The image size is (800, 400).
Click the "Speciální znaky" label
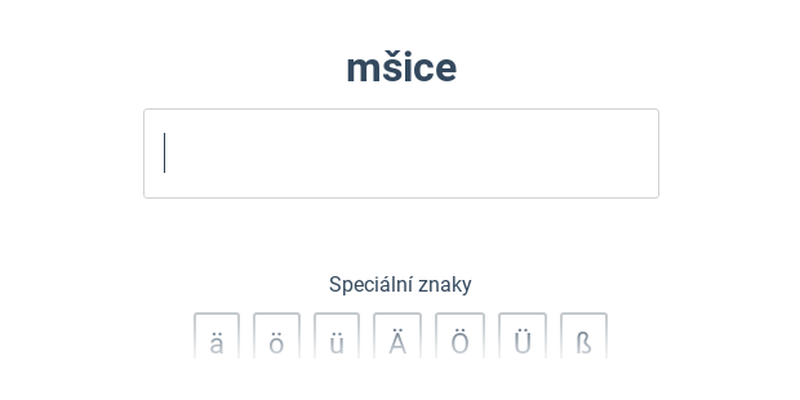400,284
